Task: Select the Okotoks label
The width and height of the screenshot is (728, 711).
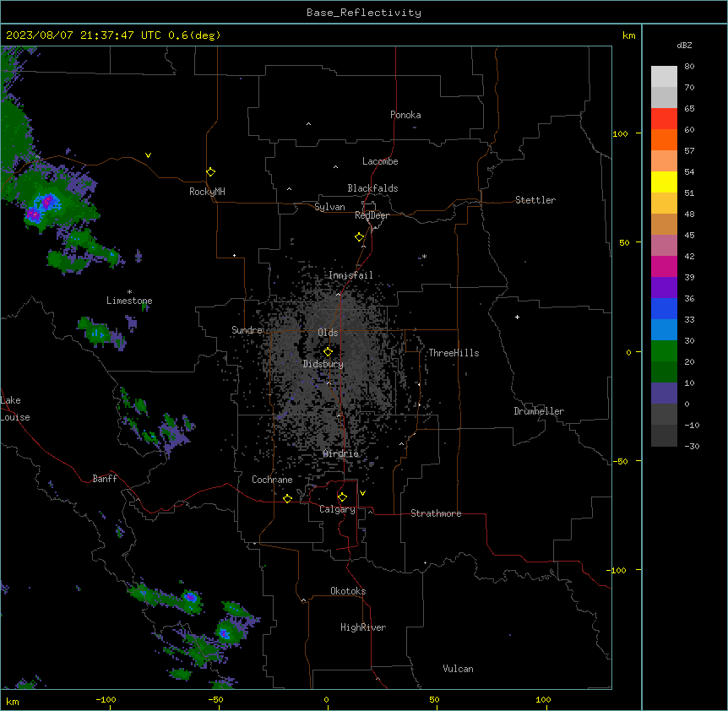Action: (348, 591)
